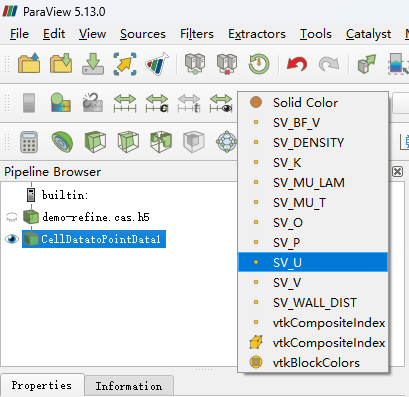This screenshot has width=409, height=397.
Task: Choose SV_DENSITY from the coloring list
Action: point(313,142)
